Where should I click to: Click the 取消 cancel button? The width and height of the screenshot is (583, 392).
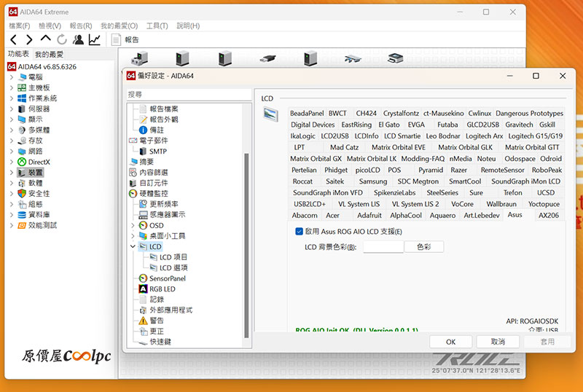(498, 342)
